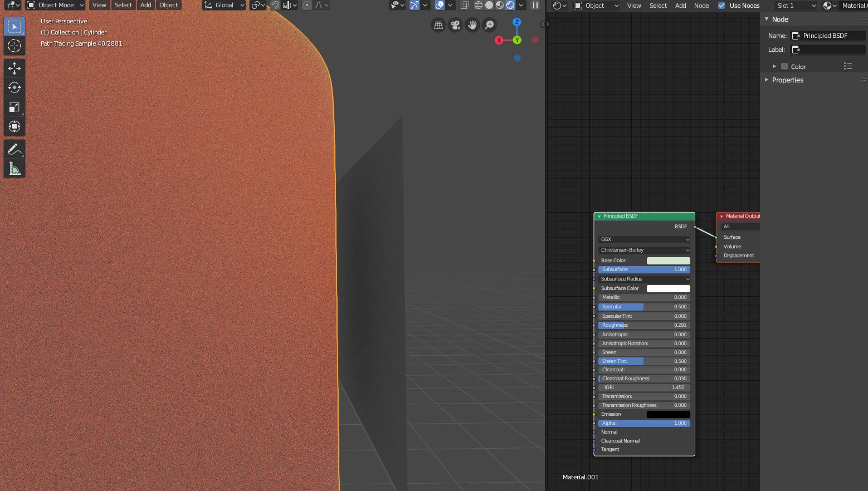The height and width of the screenshot is (491, 868).
Task: Pick the Rotate tool
Action: pos(14,88)
